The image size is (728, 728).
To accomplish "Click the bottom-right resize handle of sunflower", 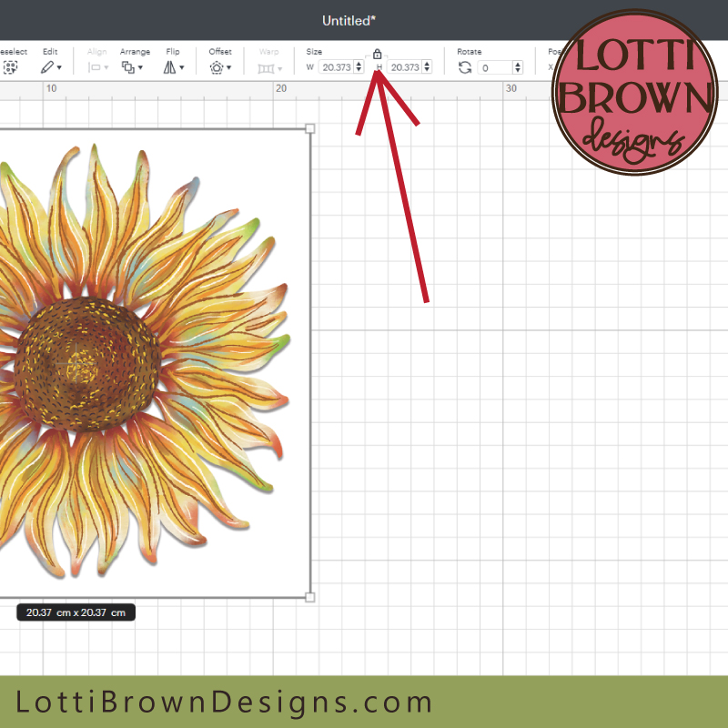I will (310, 598).
